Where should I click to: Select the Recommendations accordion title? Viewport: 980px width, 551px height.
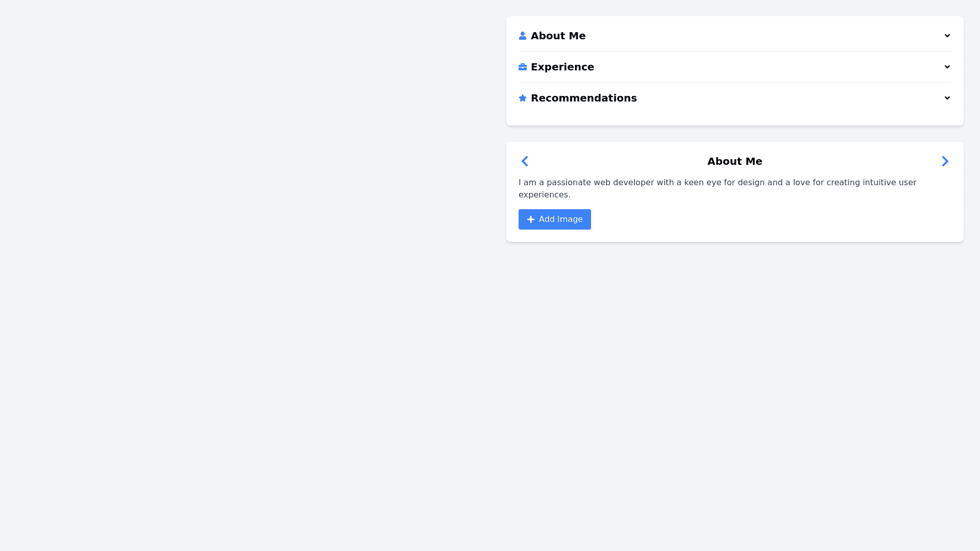click(x=583, y=98)
